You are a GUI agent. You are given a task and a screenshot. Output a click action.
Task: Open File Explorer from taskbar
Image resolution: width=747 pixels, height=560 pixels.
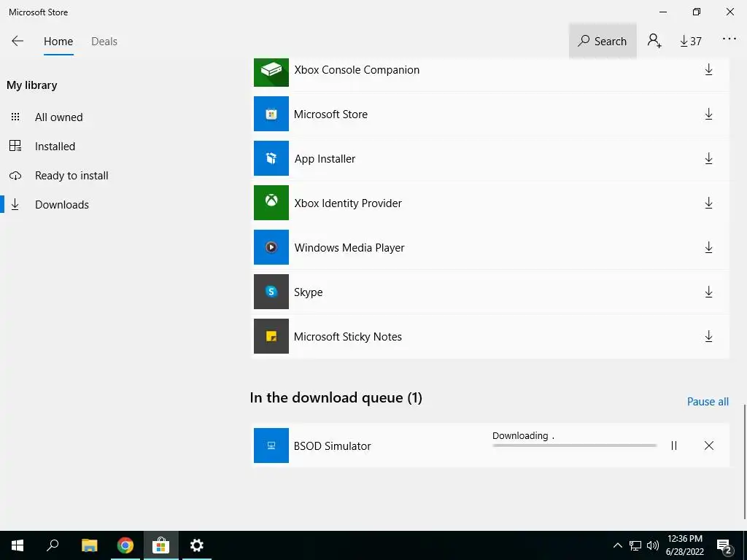pos(89,545)
